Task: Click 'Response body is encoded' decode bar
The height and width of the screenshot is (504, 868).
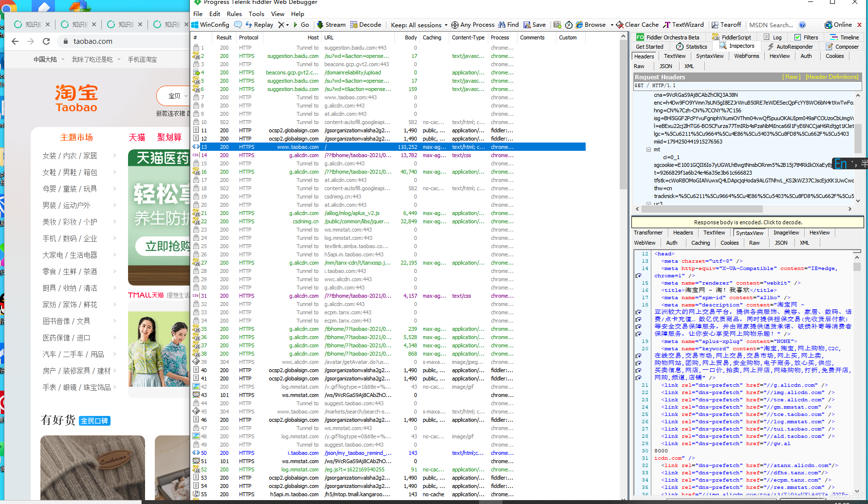Action: pos(747,222)
